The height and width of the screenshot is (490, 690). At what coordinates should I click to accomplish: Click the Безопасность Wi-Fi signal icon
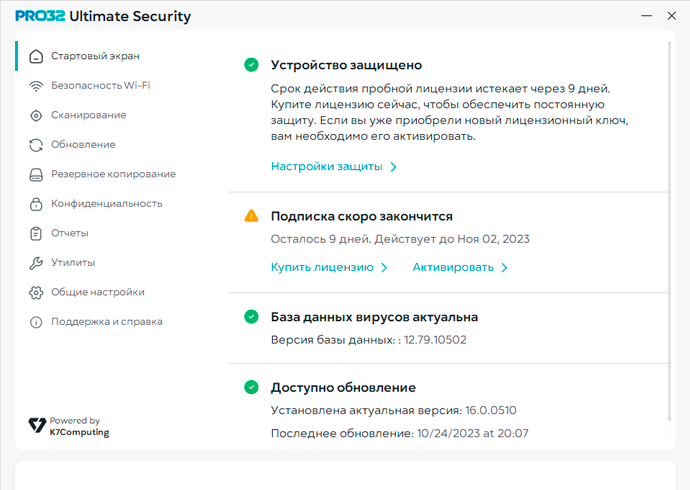[36, 86]
